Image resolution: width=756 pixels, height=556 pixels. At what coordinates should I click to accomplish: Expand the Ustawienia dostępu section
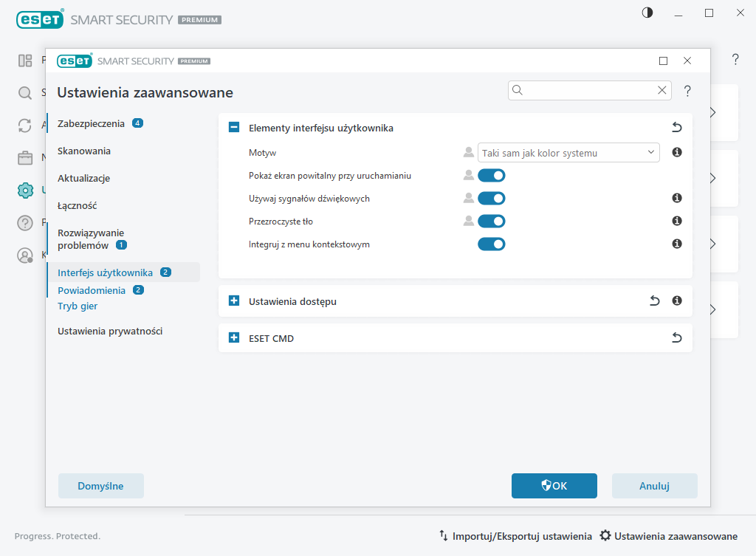click(x=234, y=301)
